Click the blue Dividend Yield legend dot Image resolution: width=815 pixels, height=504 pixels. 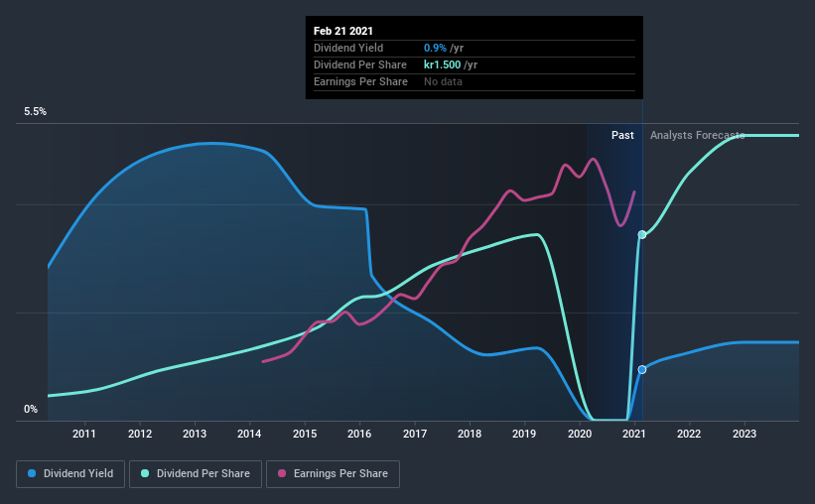pyautogui.click(x=32, y=473)
